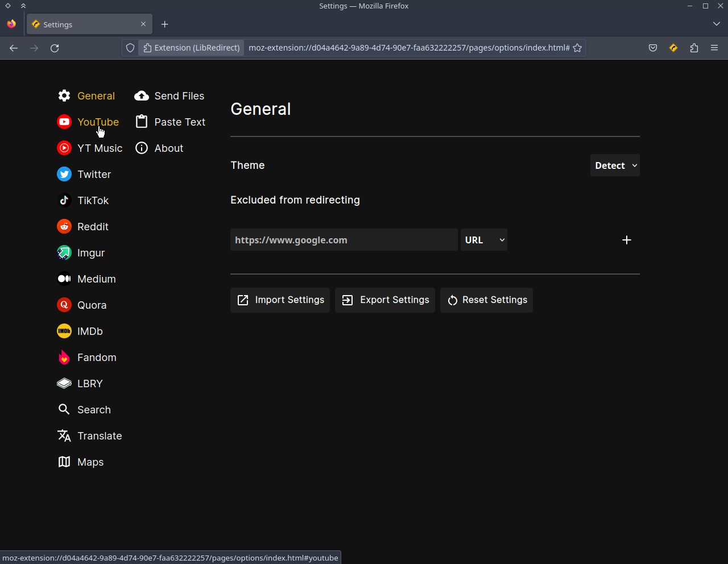
Task: Click the LBRY logo icon
Action: click(x=64, y=383)
